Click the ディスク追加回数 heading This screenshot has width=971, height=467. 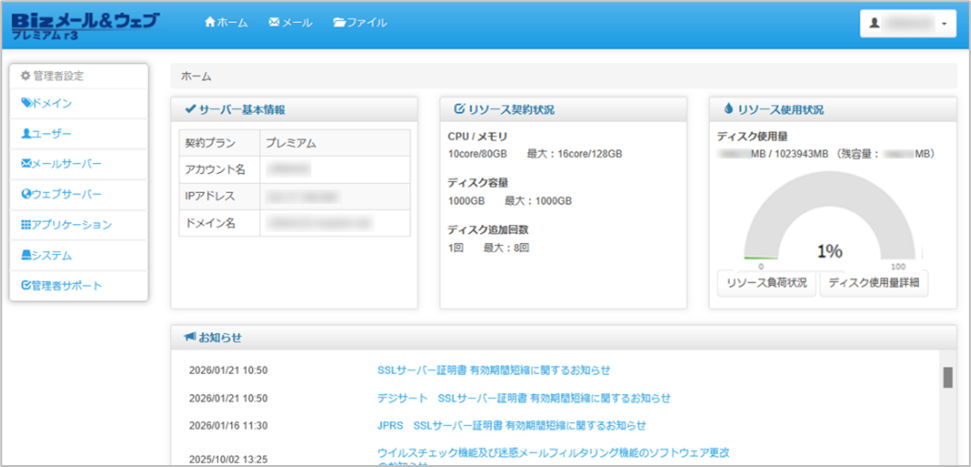coord(488,230)
